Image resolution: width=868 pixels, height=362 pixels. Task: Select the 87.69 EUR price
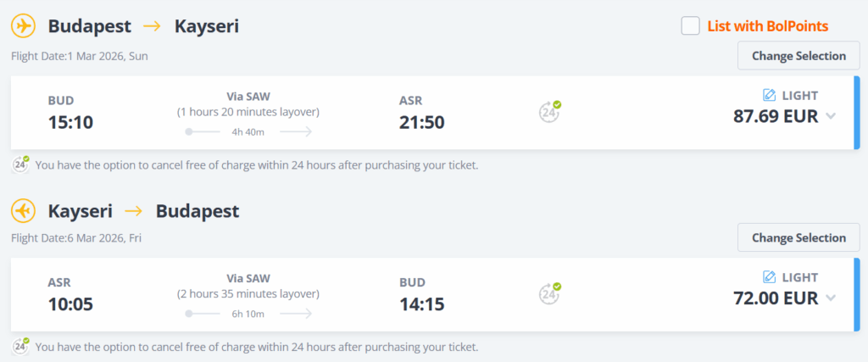[x=776, y=116]
